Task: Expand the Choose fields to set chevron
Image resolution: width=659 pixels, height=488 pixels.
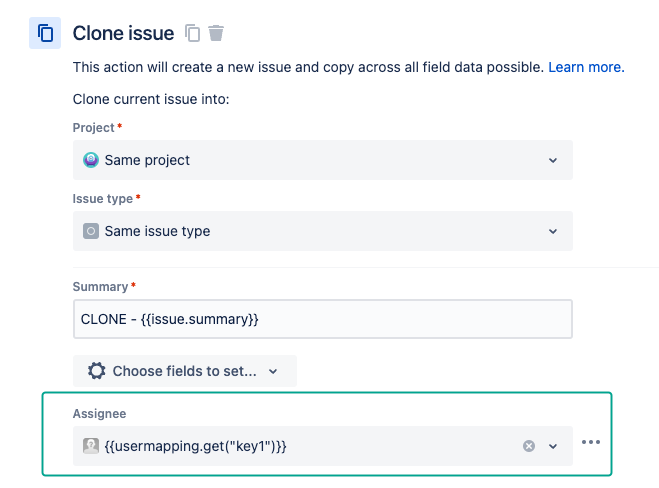Action: [273, 371]
